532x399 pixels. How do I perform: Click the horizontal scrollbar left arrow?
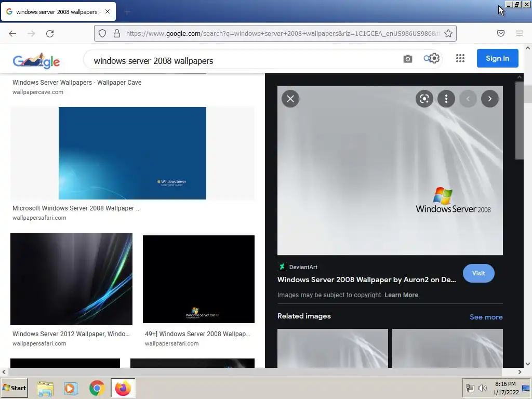(4, 372)
